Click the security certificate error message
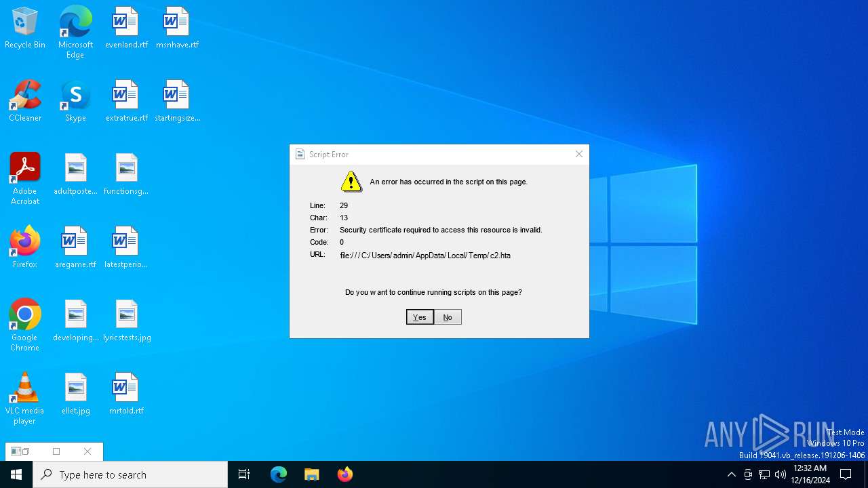Viewport: 868px width, 488px height. [441, 230]
